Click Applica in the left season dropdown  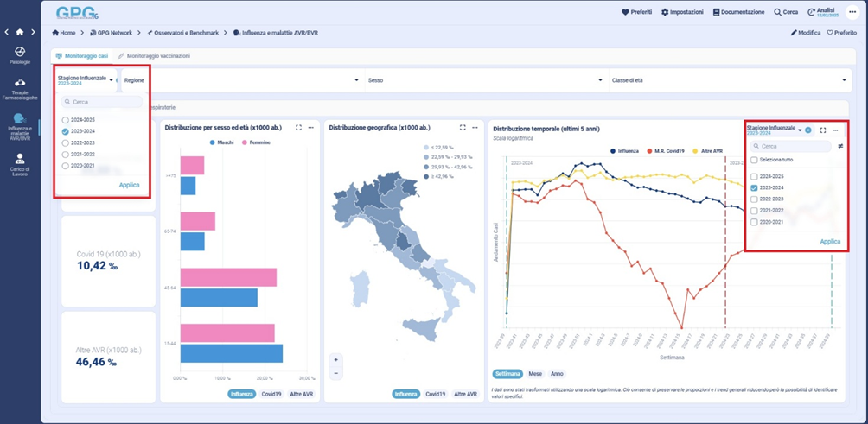tap(129, 185)
